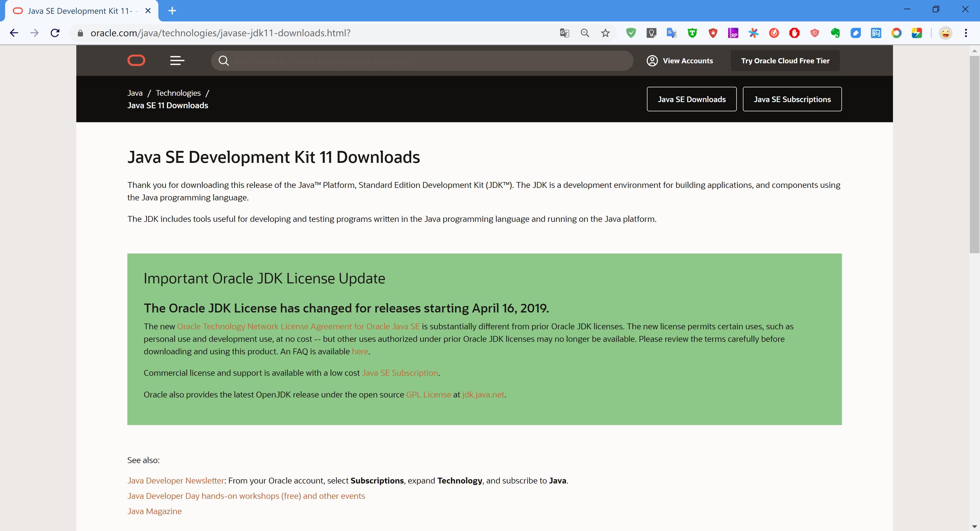
Task: Open Java Developer Day hands-on workshops link
Action: pos(246,496)
